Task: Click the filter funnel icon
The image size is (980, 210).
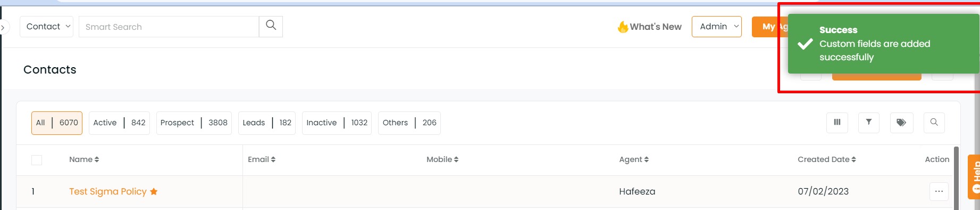Action: (869, 123)
